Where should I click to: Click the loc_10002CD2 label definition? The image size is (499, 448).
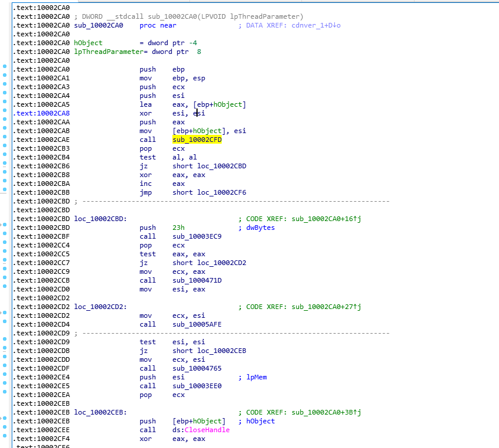click(99, 307)
